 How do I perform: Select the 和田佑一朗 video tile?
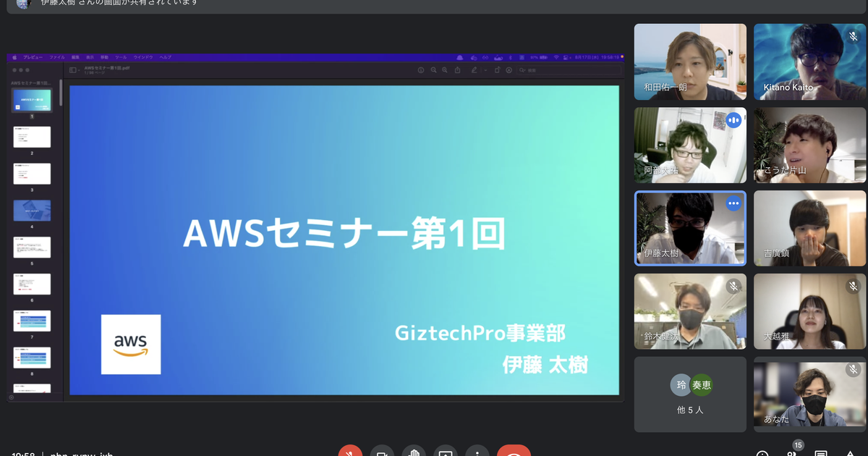pyautogui.click(x=690, y=62)
